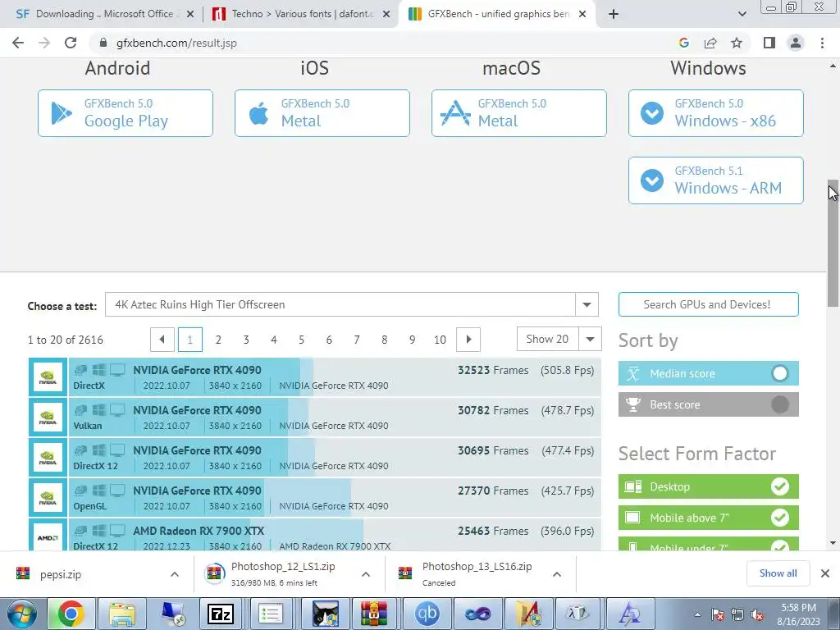
Task: Open GFXBench 5.0 Google Play download
Action: click(126, 113)
